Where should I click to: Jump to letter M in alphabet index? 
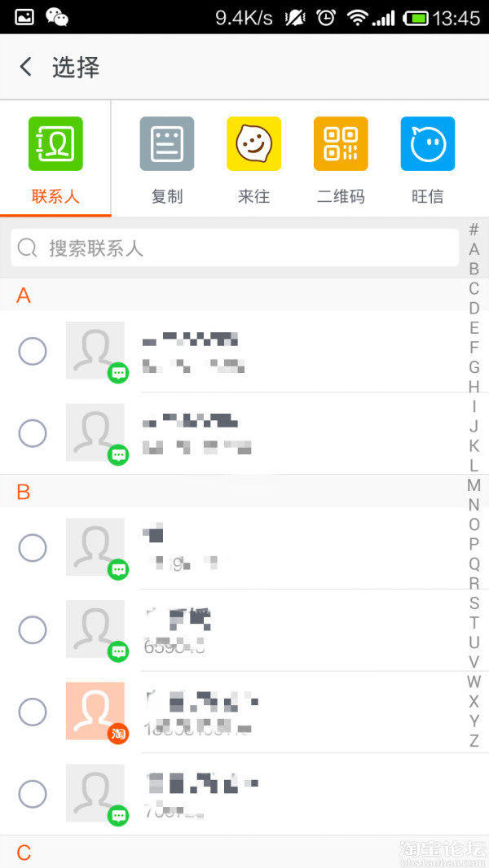pos(474,485)
